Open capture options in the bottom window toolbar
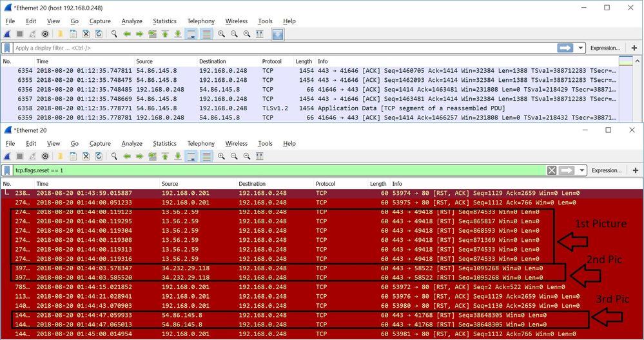 (45, 156)
